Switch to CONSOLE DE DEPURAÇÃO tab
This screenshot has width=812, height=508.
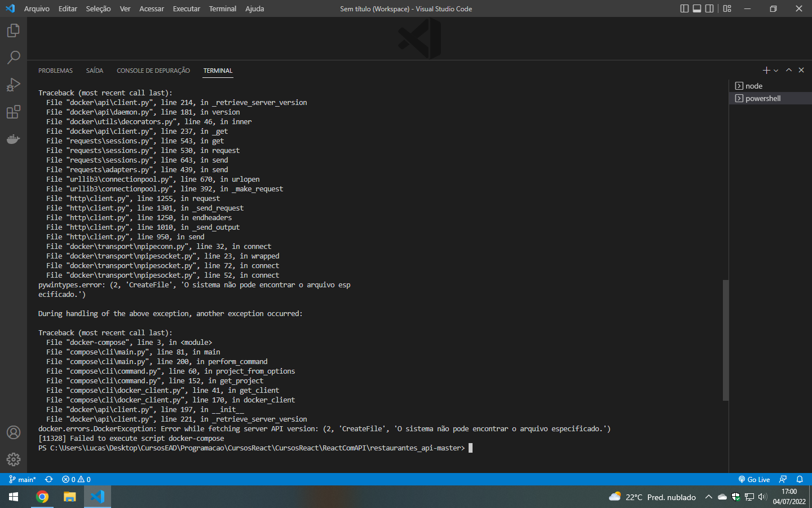coord(153,71)
